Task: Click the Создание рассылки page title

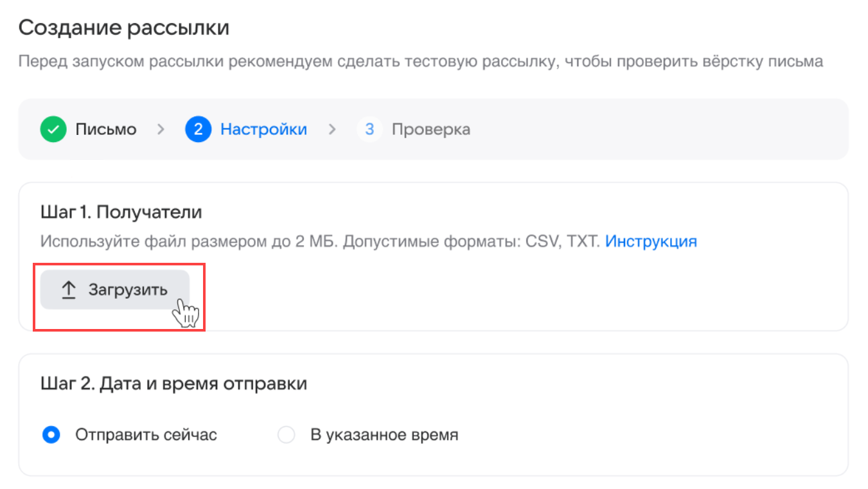Action: click(x=124, y=28)
